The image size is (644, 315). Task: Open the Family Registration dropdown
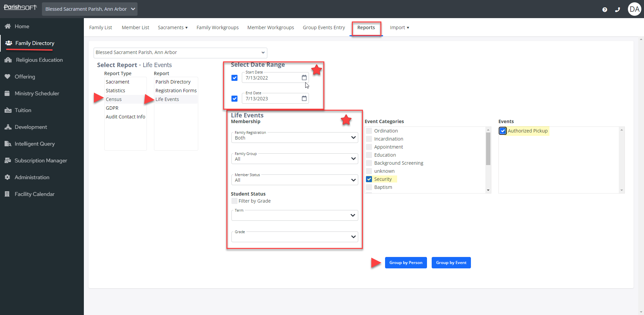click(x=294, y=138)
